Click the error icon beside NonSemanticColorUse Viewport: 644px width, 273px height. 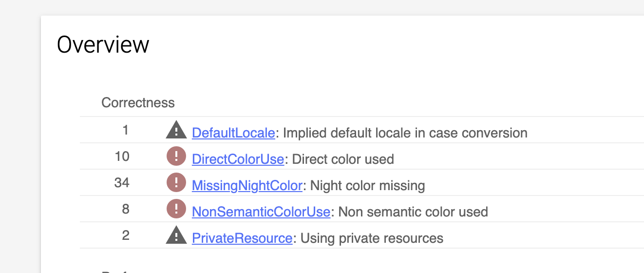pyautogui.click(x=176, y=209)
